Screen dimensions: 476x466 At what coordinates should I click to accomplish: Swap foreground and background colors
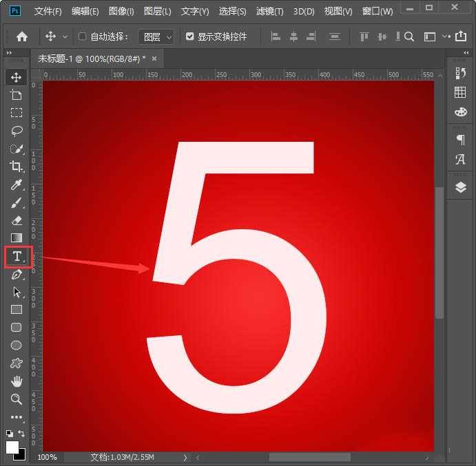pos(22,434)
